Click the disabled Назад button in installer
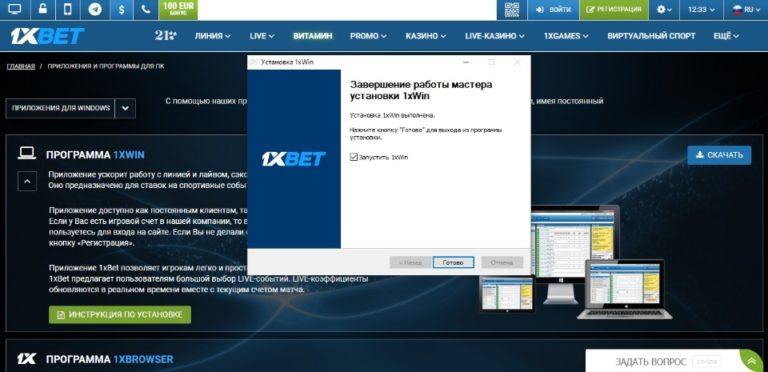Image resolution: width=768 pixels, height=372 pixels. [410, 262]
